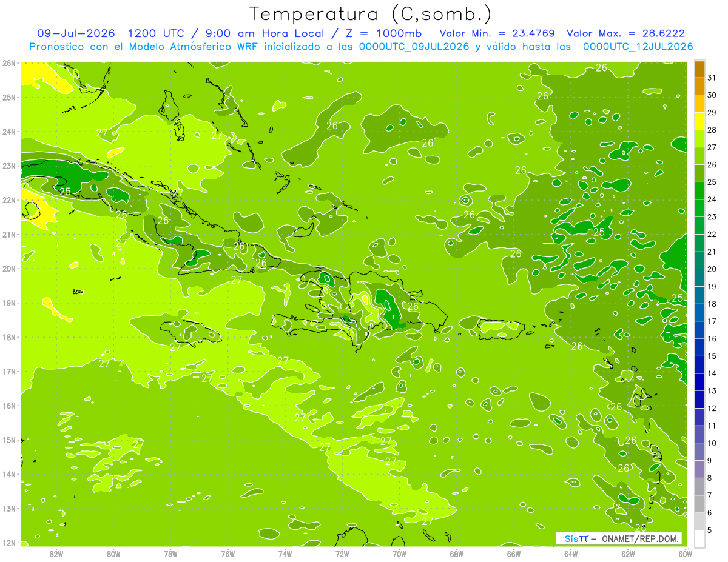Pick the purple swatch between legend 8 and 9

click(699, 469)
